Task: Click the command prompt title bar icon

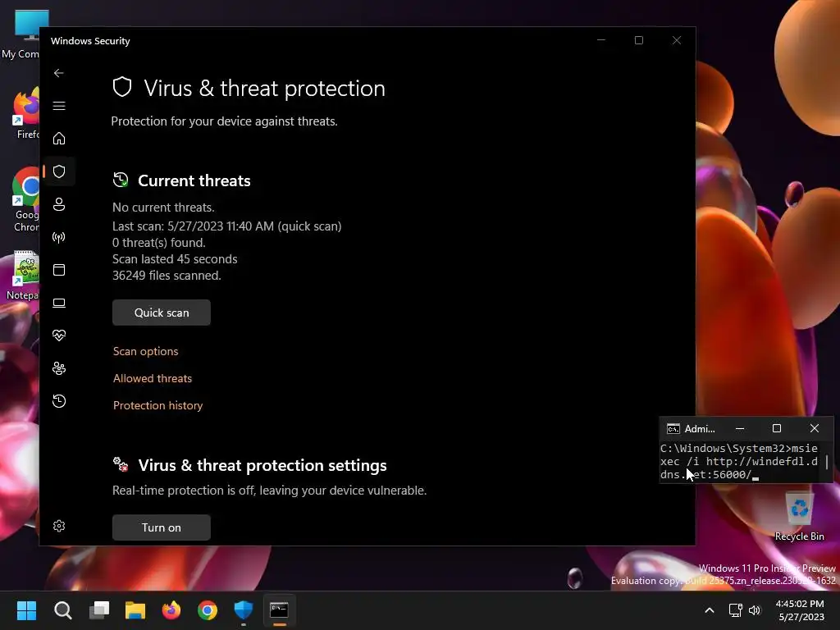Action: [x=673, y=428]
